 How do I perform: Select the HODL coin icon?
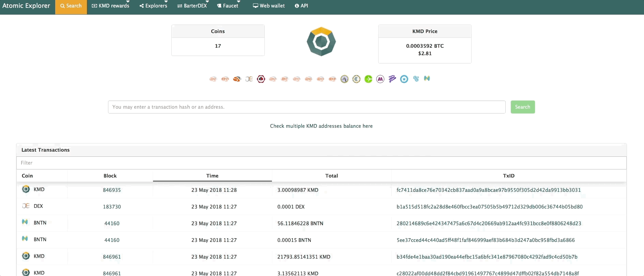point(308,79)
